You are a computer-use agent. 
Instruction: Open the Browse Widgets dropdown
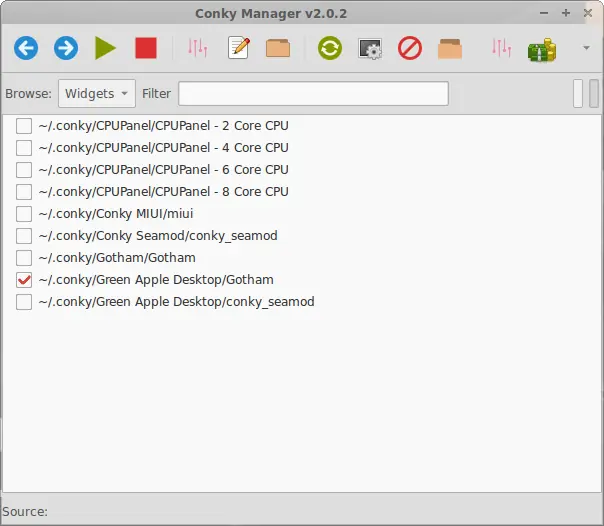coord(97,94)
